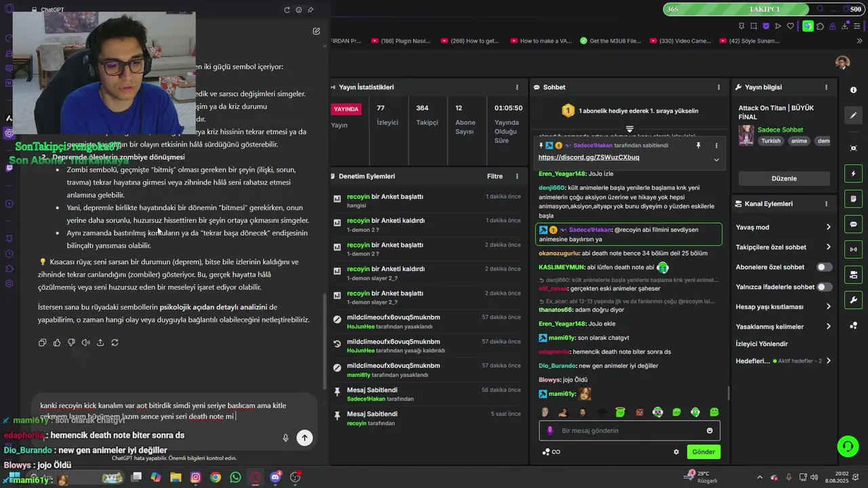Open the Filtre moderation filter
Screen dimensions: 868x488
coord(494,176)
